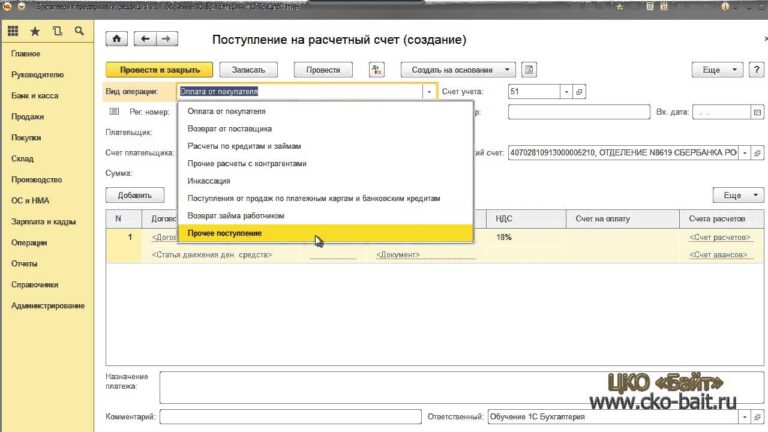Open Отчеты section
This screenshot has height=432, width=768.
(24, 264)
